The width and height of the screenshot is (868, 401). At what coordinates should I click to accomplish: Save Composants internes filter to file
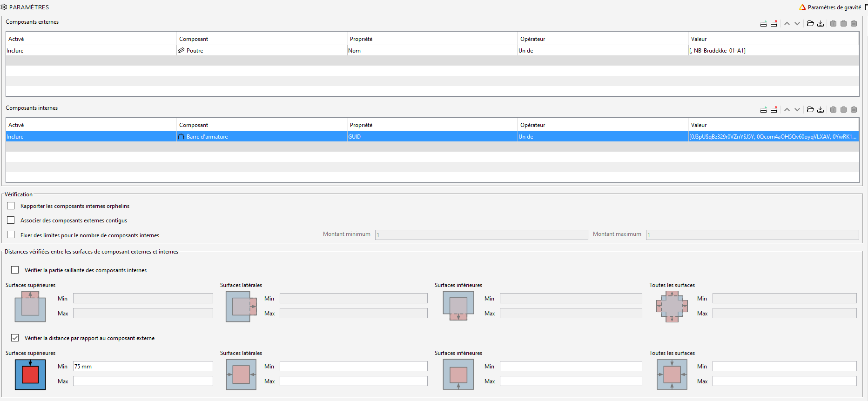(x=821, y=109)
